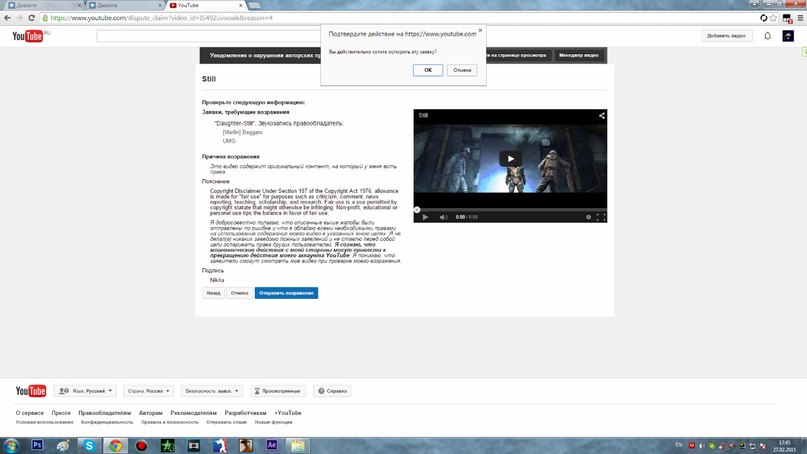Switch to the first Диалоги browser tab

tap(44, 5)
